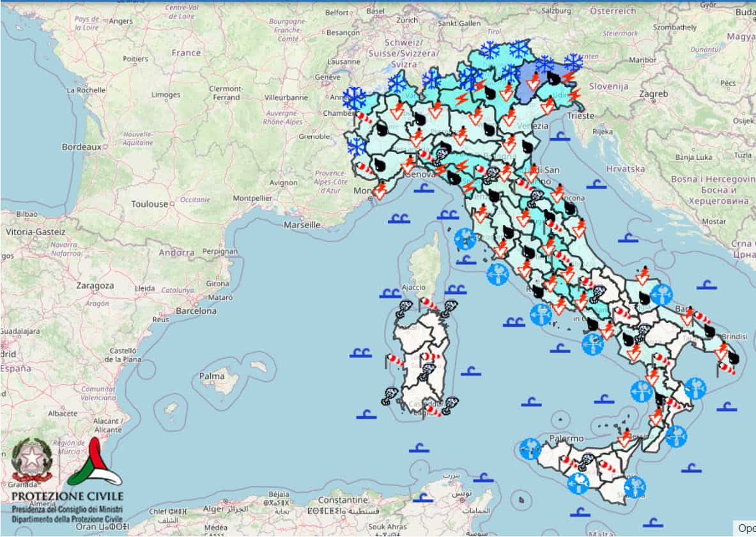Click the Palma label on the island

pos(212,376)
